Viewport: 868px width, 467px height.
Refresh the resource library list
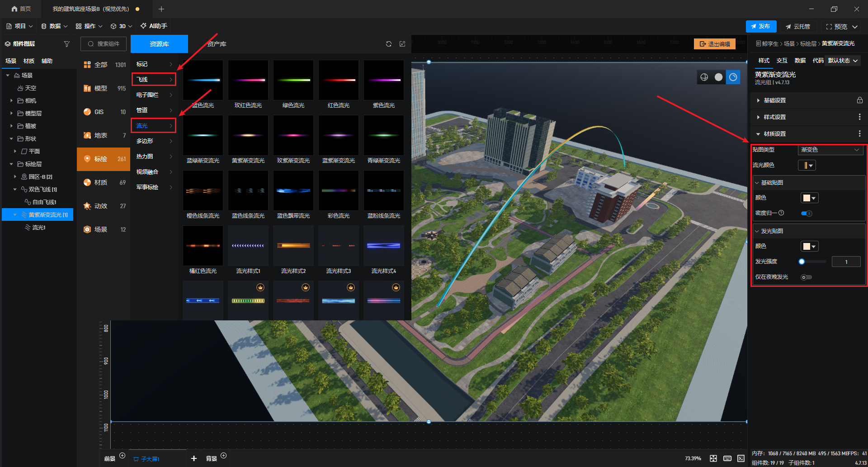[389, 44]
